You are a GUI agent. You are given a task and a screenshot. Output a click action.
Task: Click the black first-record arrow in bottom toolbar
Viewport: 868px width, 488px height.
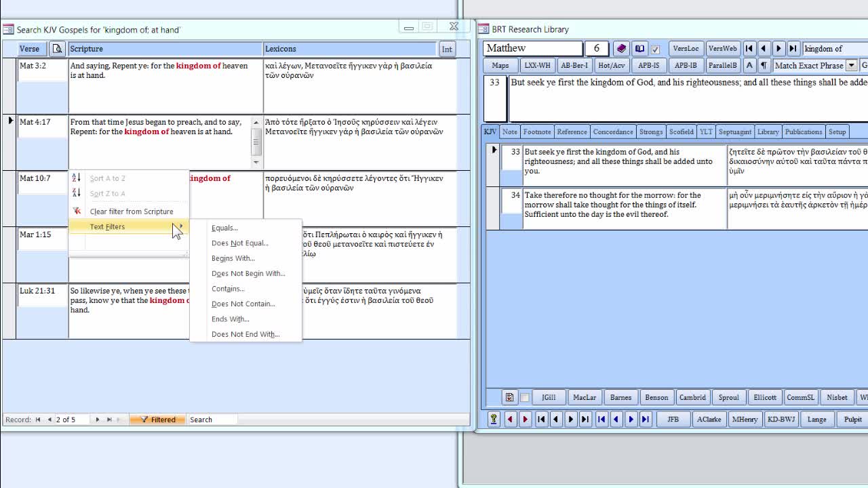541,420
